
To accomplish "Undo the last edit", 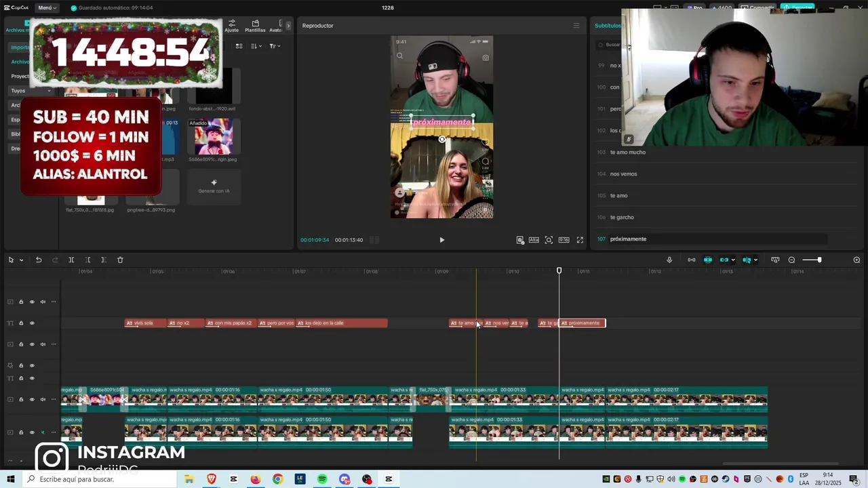I will click(x=39, y=260).
